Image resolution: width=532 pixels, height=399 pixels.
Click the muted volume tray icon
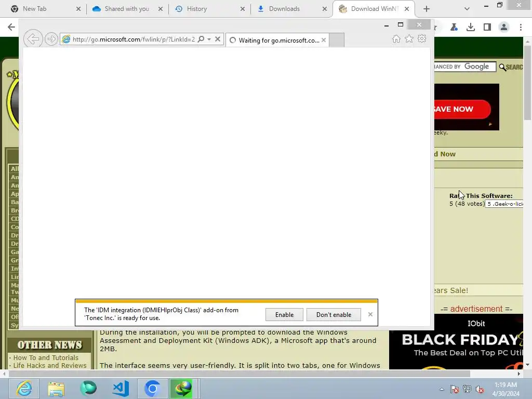[480, 389]
